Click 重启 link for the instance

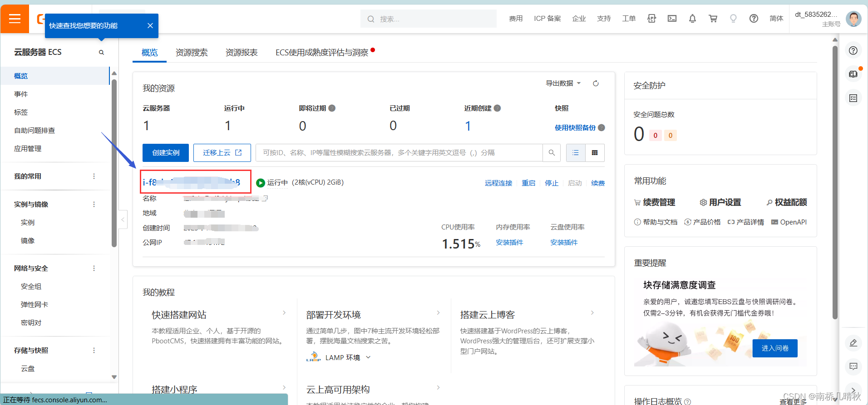click(x=528, y=183)
